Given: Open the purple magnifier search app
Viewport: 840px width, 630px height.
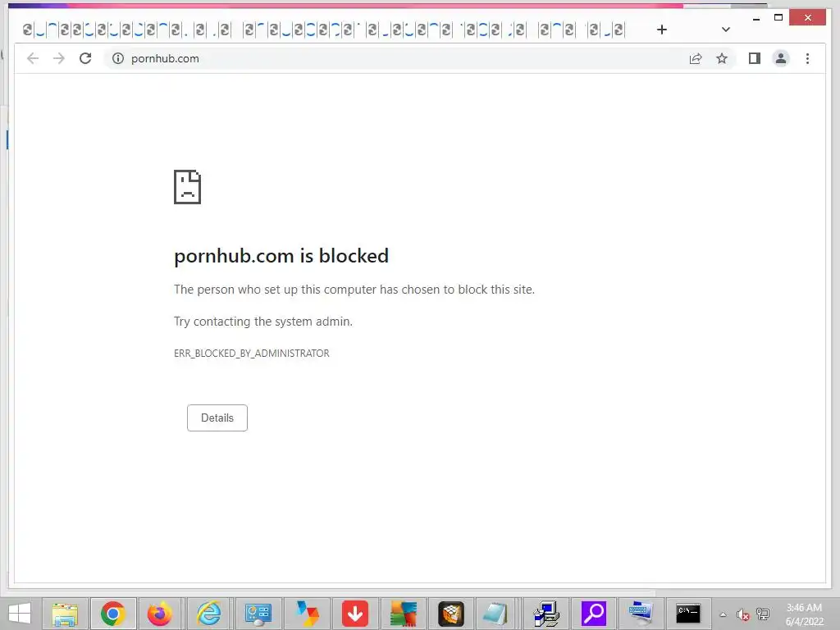Looking at the screenshot, I should click(594, 614).
